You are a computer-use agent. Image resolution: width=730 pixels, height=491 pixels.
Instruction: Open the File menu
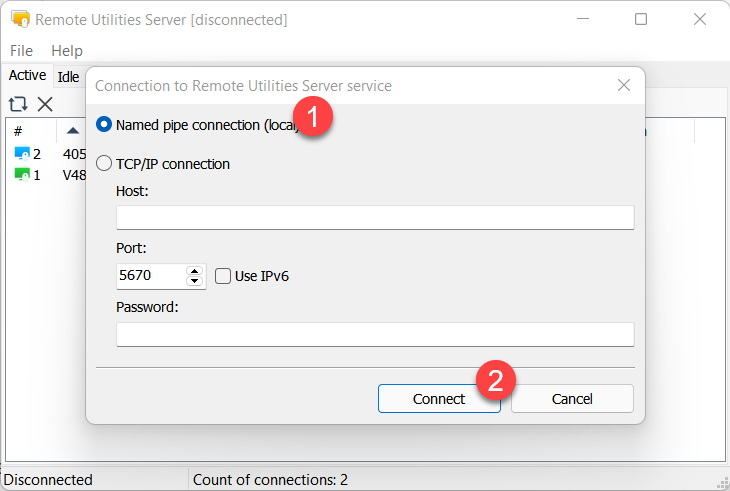(x=21, y=50)
